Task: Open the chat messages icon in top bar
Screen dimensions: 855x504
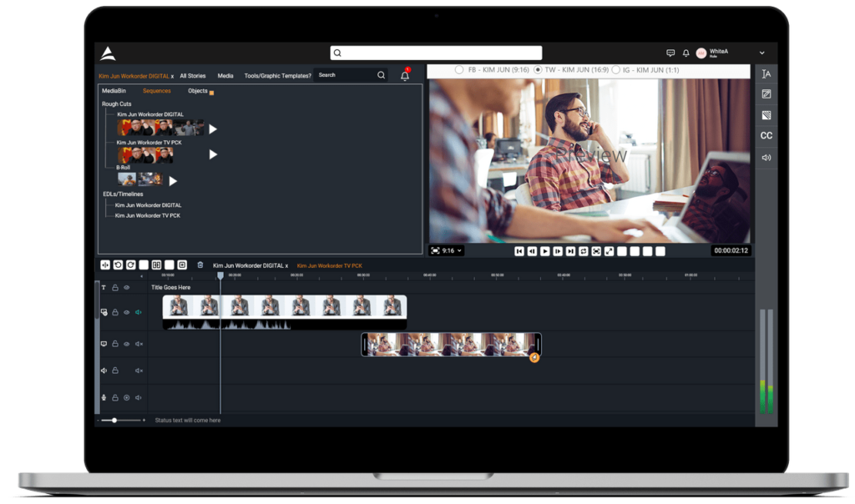Action: point(670,53)
